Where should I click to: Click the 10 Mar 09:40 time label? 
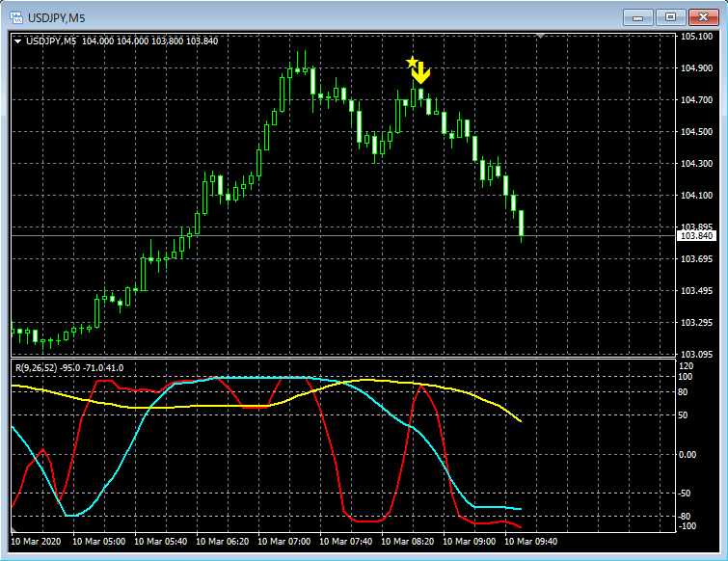(x=531, y=542)
